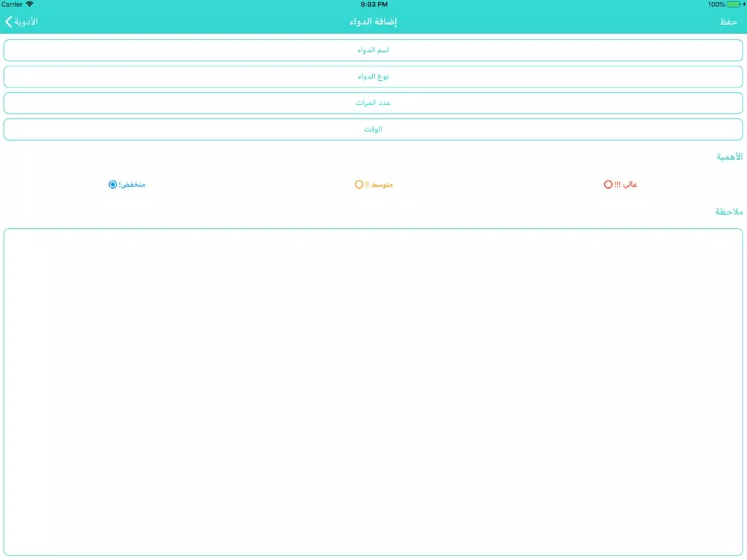Focus the الوقت field
Screen dimensions: 747x560
click(373, 129)
